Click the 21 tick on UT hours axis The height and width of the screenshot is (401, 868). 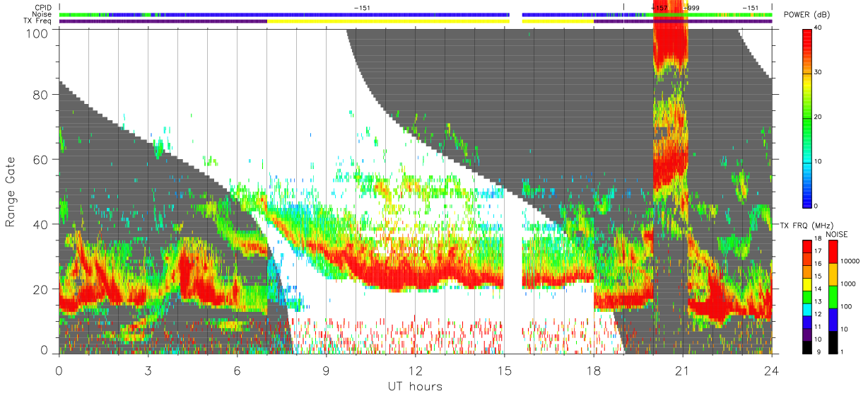point(683,370)
